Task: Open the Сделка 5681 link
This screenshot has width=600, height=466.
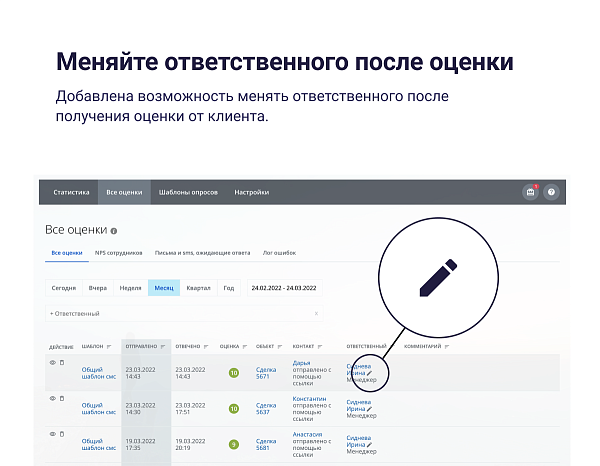Action: click(266, 445)
